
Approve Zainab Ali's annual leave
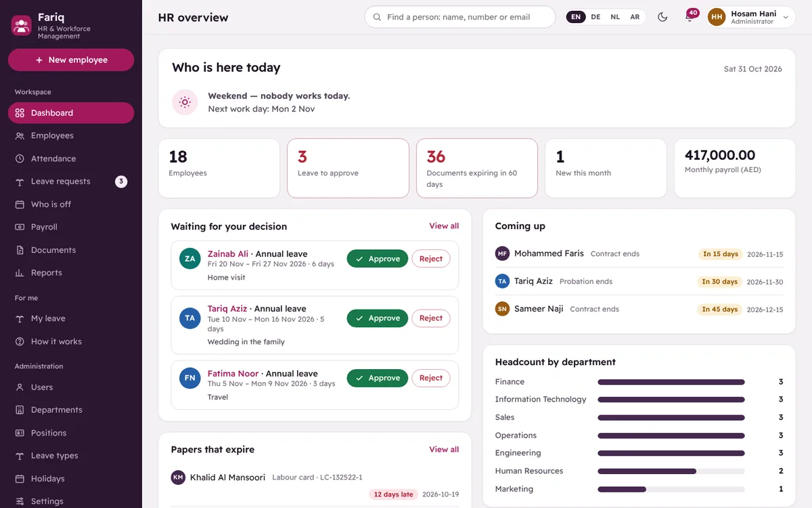click(x=378, y=259)
